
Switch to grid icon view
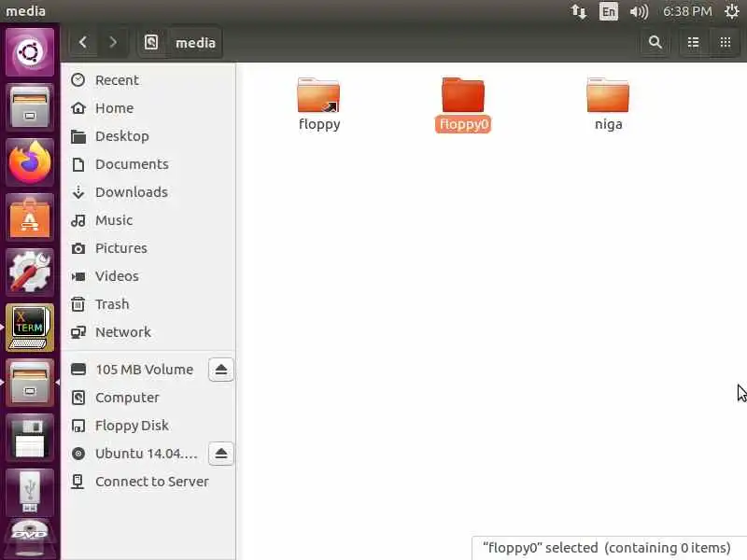(726, 42)
